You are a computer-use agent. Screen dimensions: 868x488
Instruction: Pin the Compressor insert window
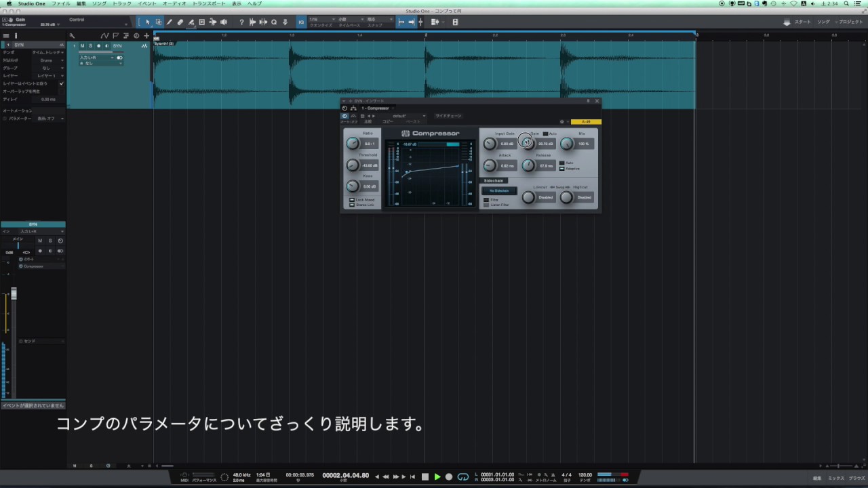(588, 101)
